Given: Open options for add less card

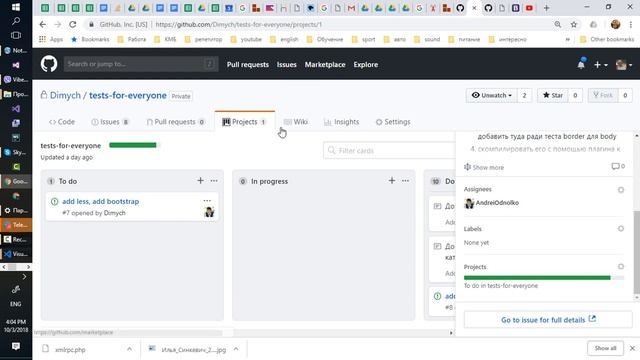Looking at the screenshot, I should pos(207,200).
